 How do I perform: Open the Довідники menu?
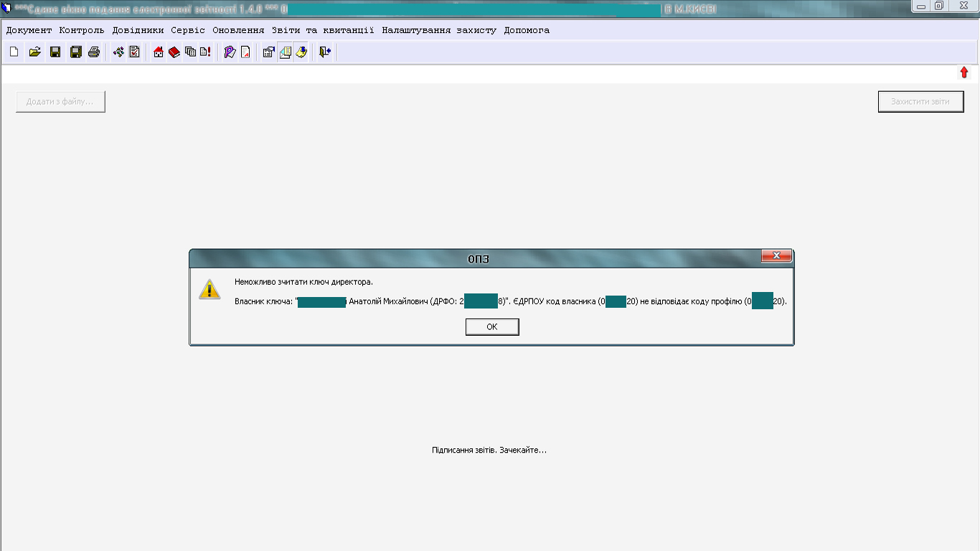138,30
